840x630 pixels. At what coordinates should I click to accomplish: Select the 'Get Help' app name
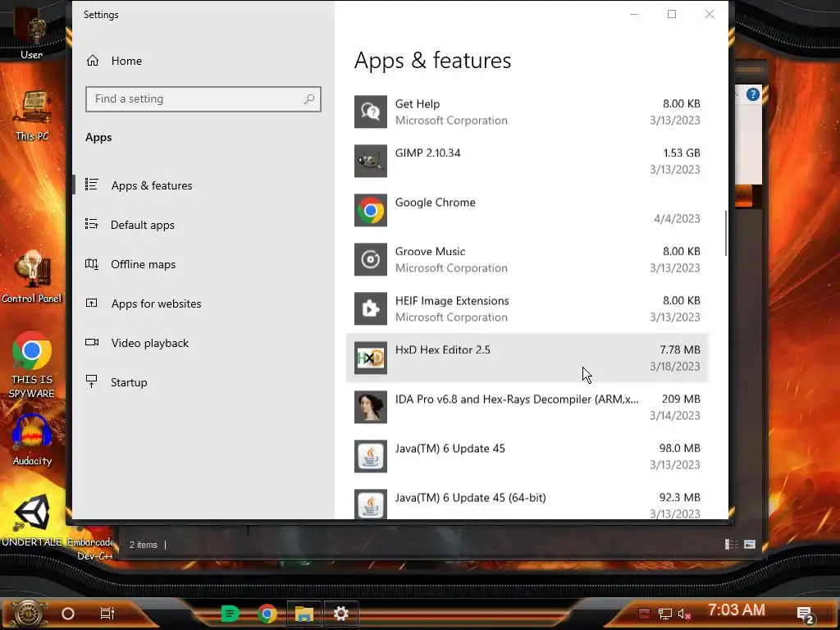tap(418, 104)
